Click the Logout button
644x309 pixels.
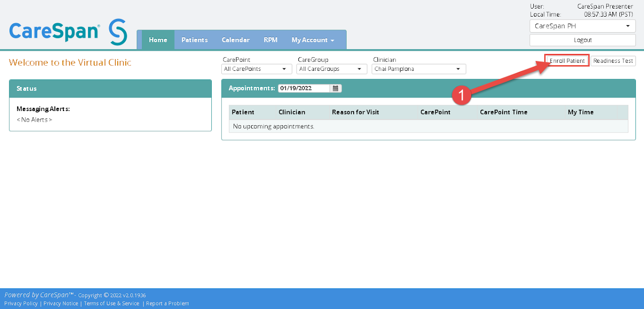click(x=583, y=40)
